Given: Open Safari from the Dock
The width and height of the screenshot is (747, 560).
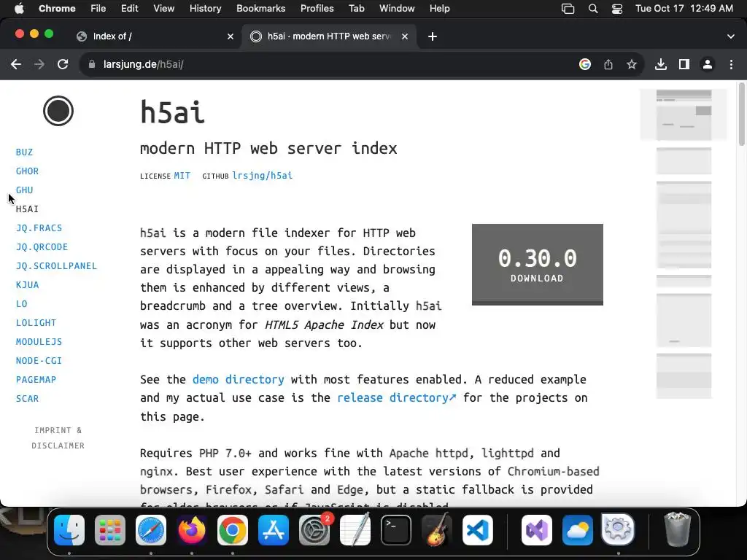Looking at the screenshot, I should tap(151, 530).
